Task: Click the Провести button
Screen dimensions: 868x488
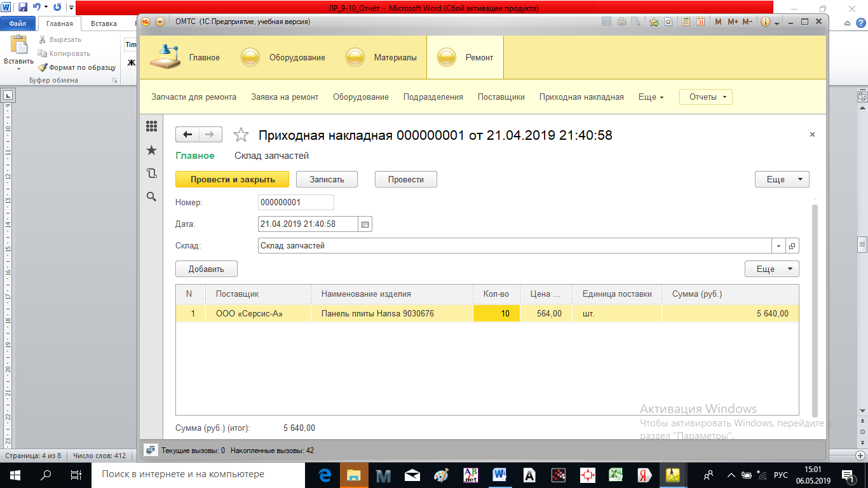Action: (405, 180)
